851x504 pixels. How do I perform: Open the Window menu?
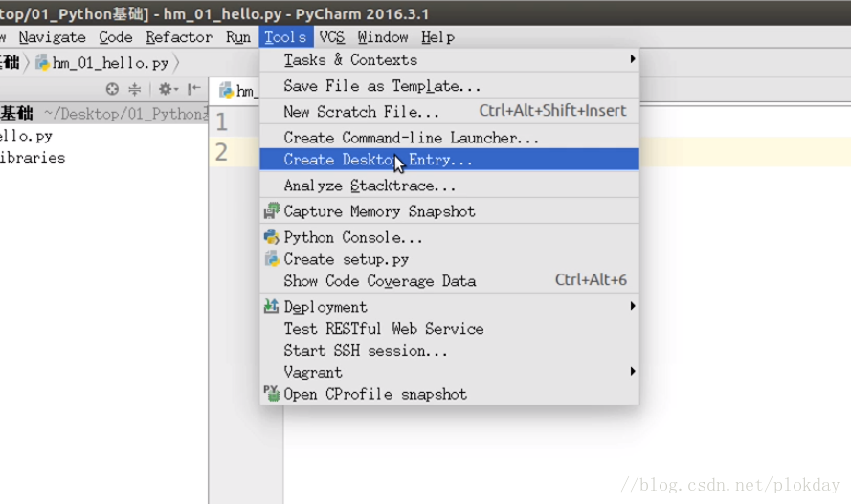click(383, 37)
